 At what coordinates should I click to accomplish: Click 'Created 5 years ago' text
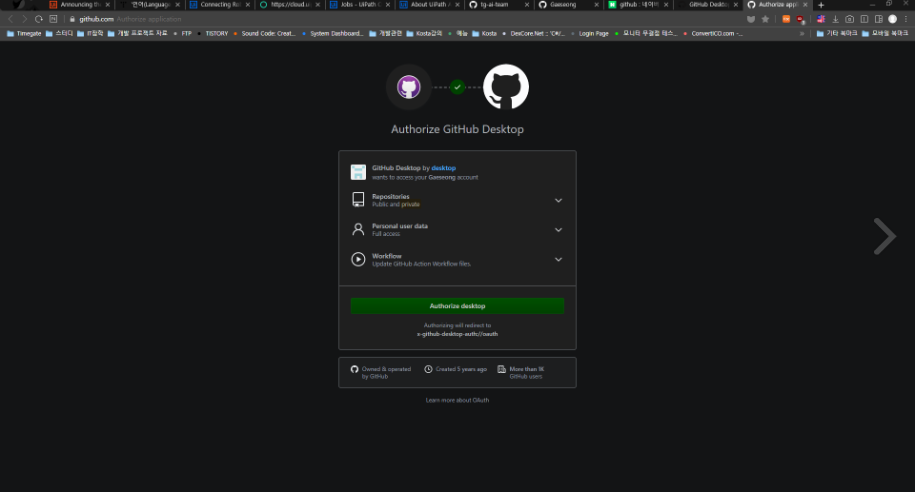coord(461,369)
